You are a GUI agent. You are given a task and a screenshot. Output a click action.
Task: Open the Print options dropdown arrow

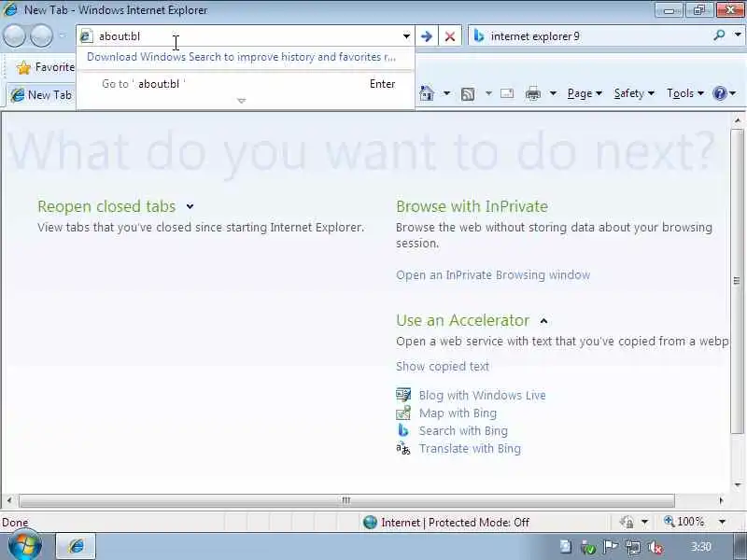[x=553, y=93]
